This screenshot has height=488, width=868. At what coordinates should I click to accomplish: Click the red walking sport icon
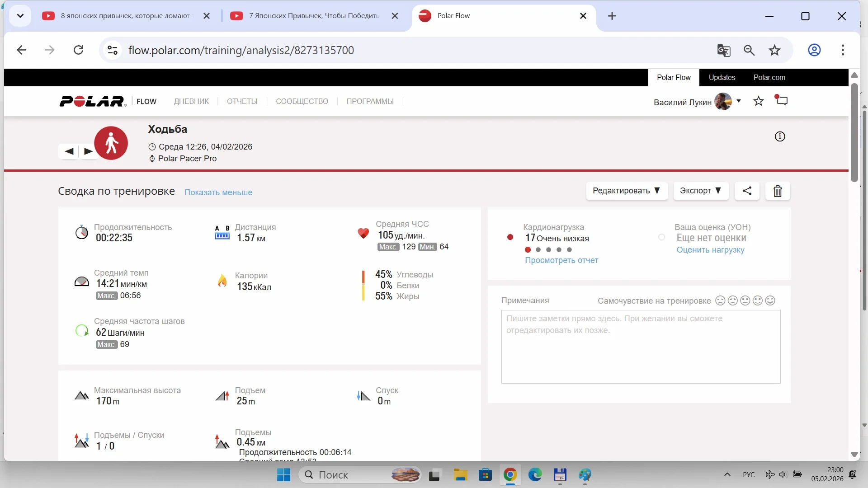point(111,143)
